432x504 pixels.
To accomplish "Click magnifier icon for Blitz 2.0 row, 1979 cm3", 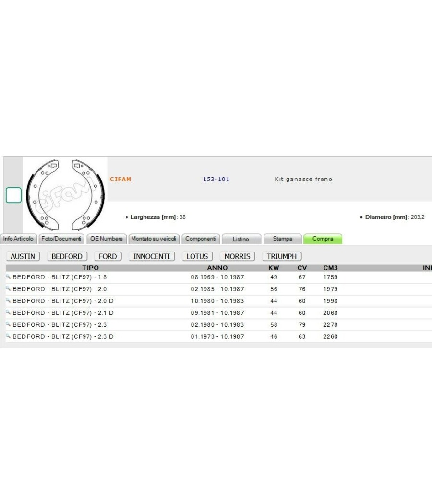I will [8, 288].
